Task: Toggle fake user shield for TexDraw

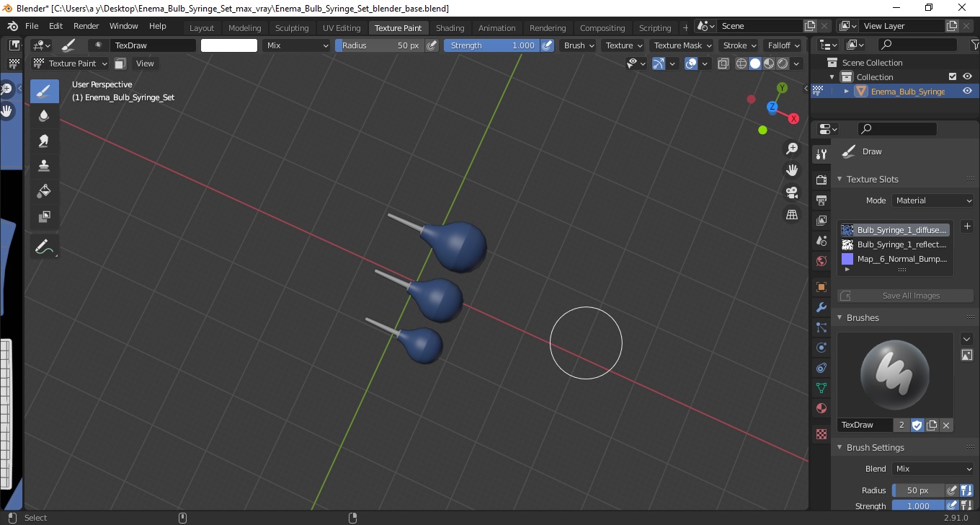Action: tap(917, 425)
